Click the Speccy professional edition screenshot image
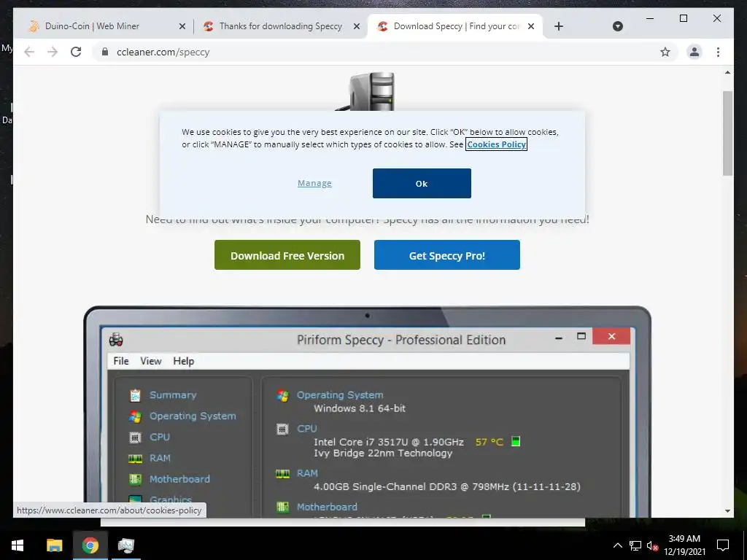Screen dimensions: 747x560 (x=368, y=412)
